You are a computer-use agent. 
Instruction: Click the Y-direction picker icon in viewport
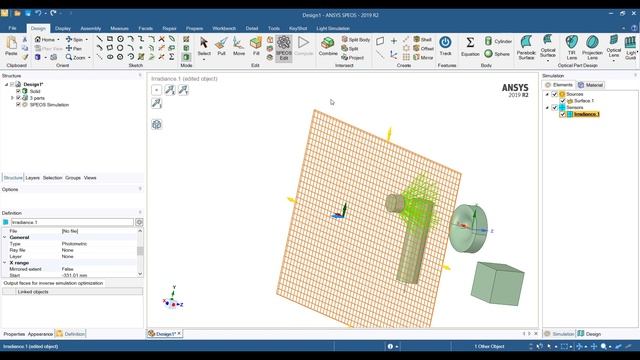tap(183, 90)
